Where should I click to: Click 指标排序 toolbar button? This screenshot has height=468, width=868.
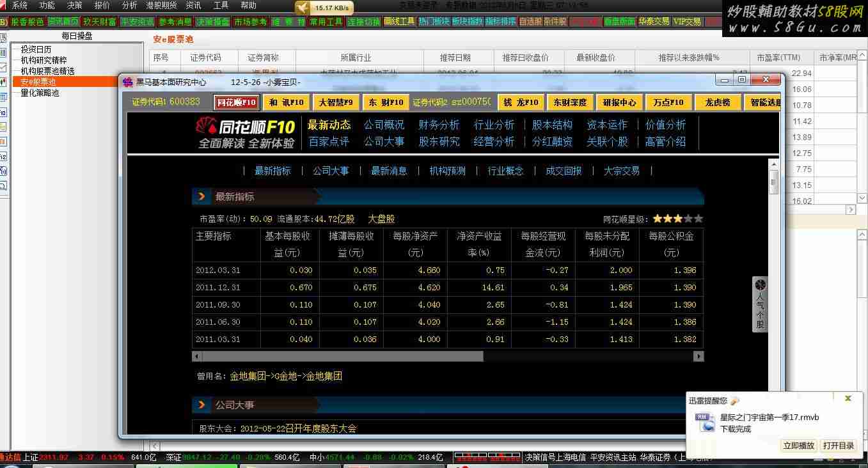click(501, 22)
